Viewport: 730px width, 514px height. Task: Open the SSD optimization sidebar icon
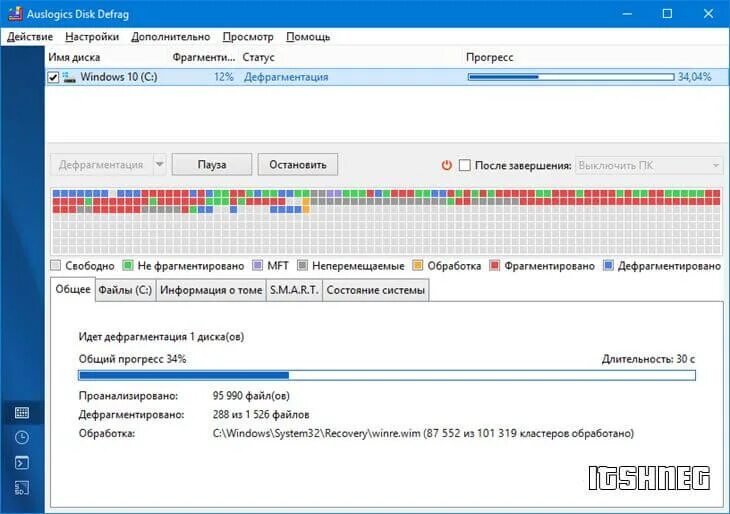point(22,487)
